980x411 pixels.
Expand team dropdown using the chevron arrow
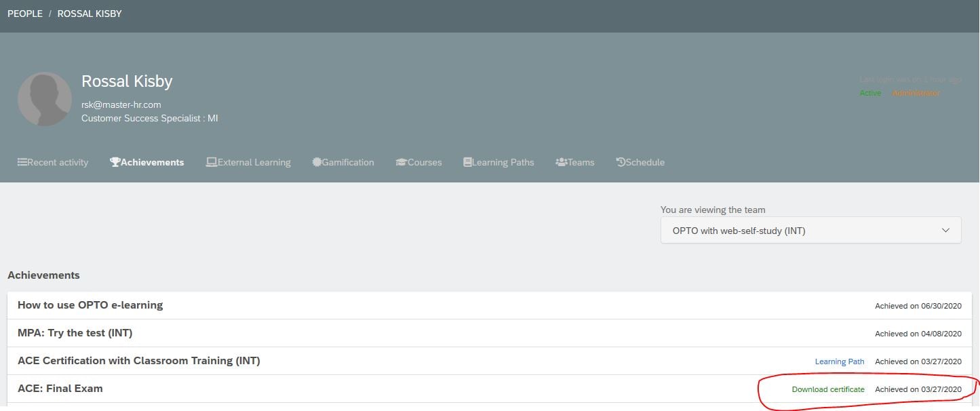(946, 231)
